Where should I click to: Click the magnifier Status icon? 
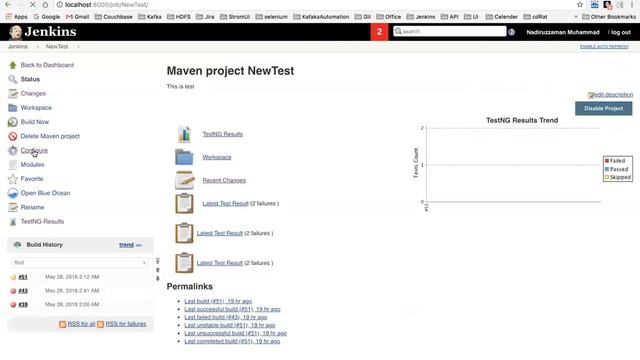(13, 79)
